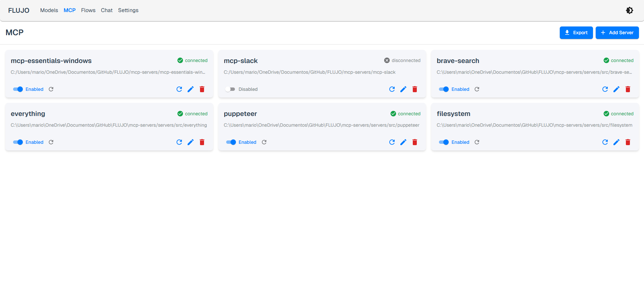
Task: Click the blue refresh icon for everything server
Action: [x=179, y=142]
